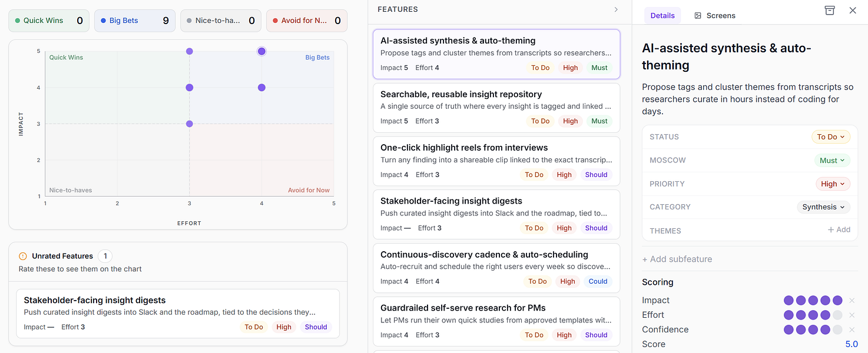Select the Impact 3 Effort 3 chart dot

pos(190,124)
